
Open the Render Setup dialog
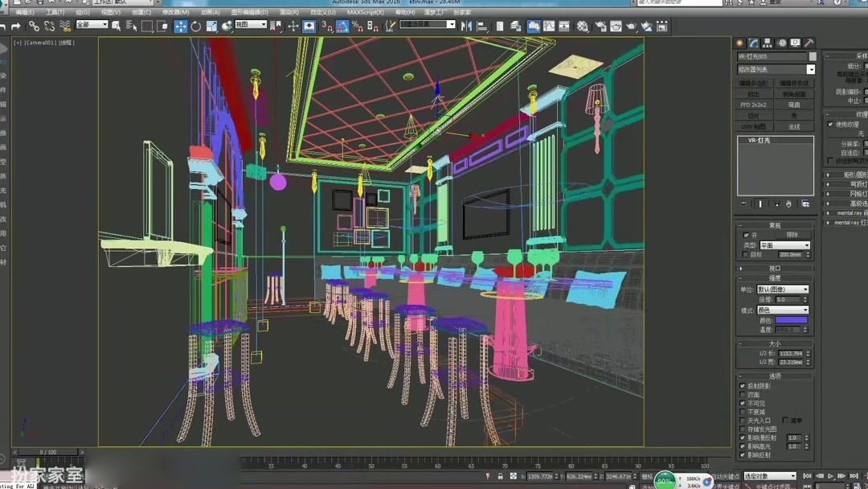click(x=602, y=27)
